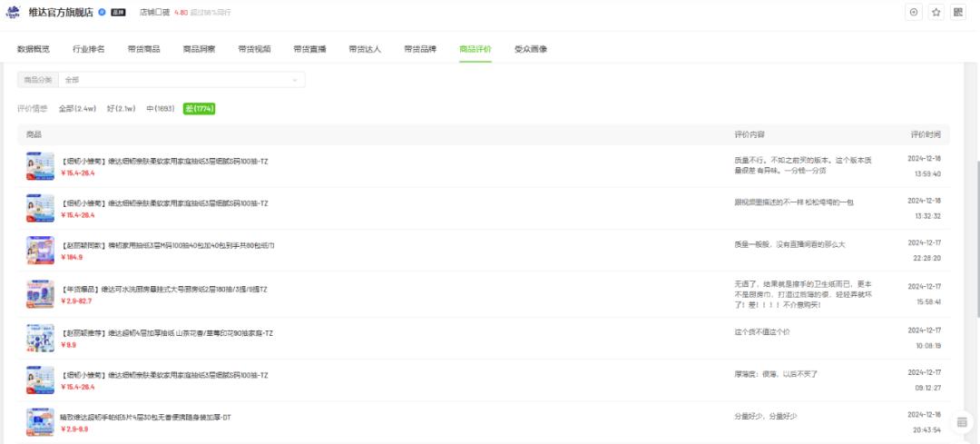Expand the 商品分类 dropdown showing 全部
Viewport: 980px width, 444px height.
coord(181,80)
